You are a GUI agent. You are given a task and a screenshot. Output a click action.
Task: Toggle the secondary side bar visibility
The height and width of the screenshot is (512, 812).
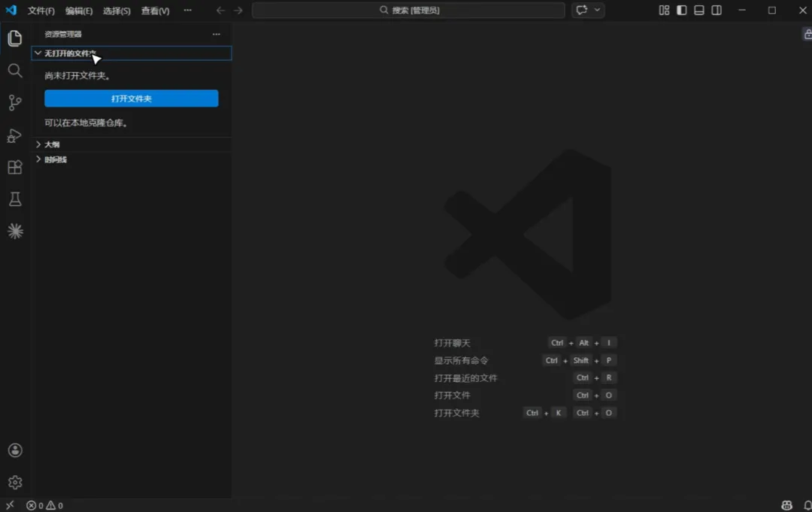click(x=717, y=11)
